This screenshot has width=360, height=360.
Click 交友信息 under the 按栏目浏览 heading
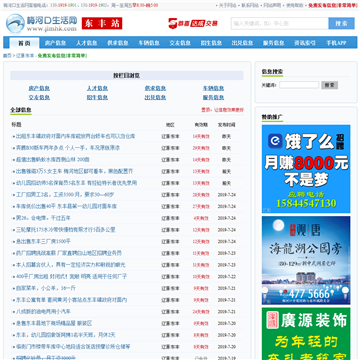click(39, 97)
